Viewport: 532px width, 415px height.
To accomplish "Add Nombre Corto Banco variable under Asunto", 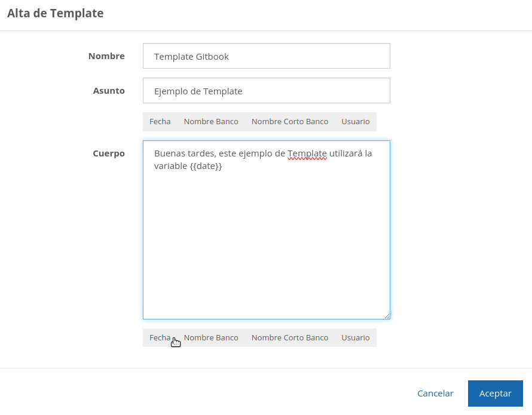I will coord(289,121).
